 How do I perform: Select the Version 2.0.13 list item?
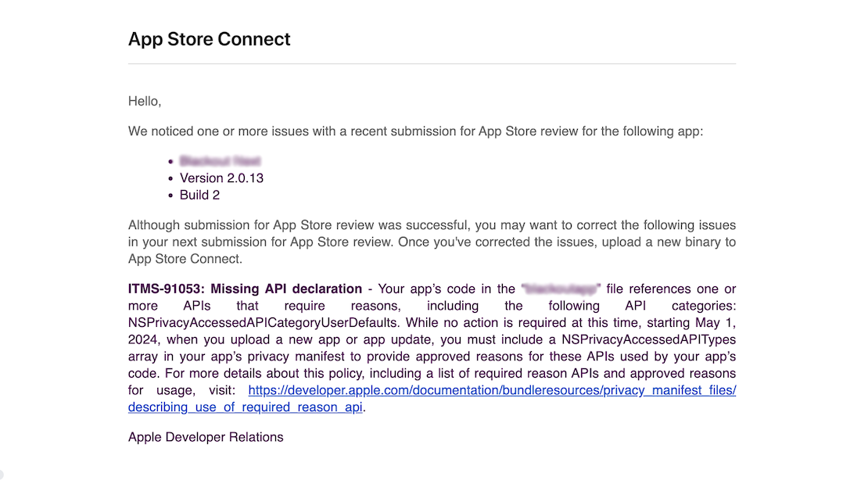pos(221,178)
